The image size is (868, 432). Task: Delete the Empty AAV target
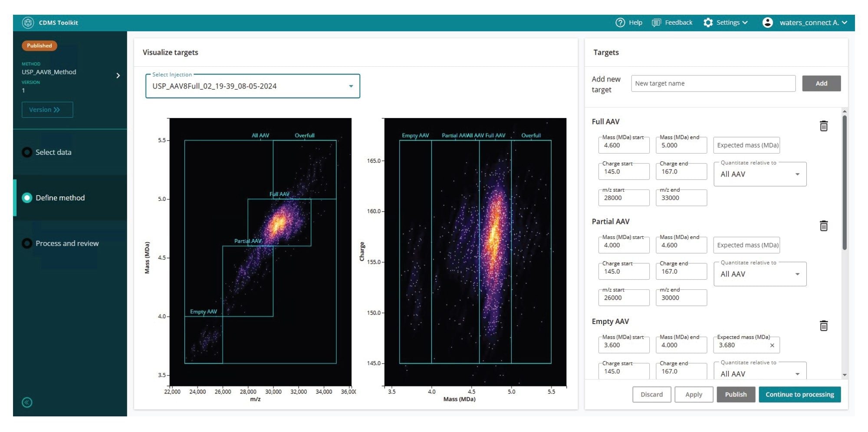tap(823, 326)
